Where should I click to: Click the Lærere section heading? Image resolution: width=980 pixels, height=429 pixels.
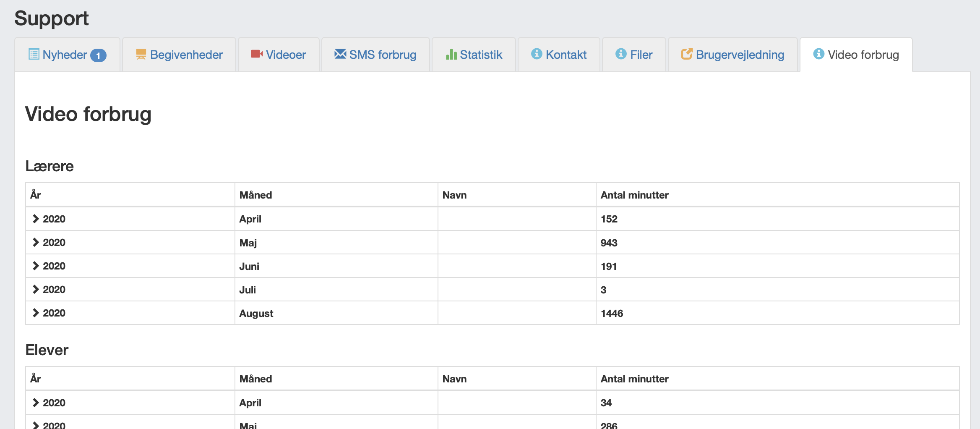click(x=50, y=166)
